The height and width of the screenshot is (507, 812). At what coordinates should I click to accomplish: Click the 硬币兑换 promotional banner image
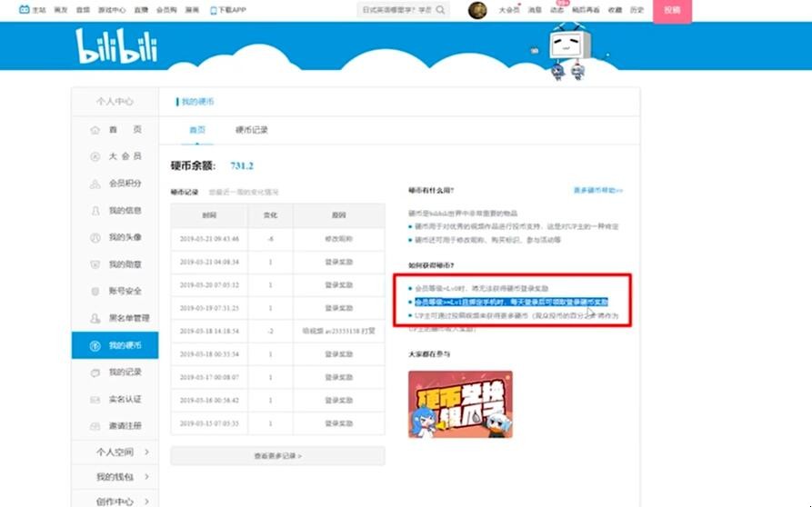[460, 403]
